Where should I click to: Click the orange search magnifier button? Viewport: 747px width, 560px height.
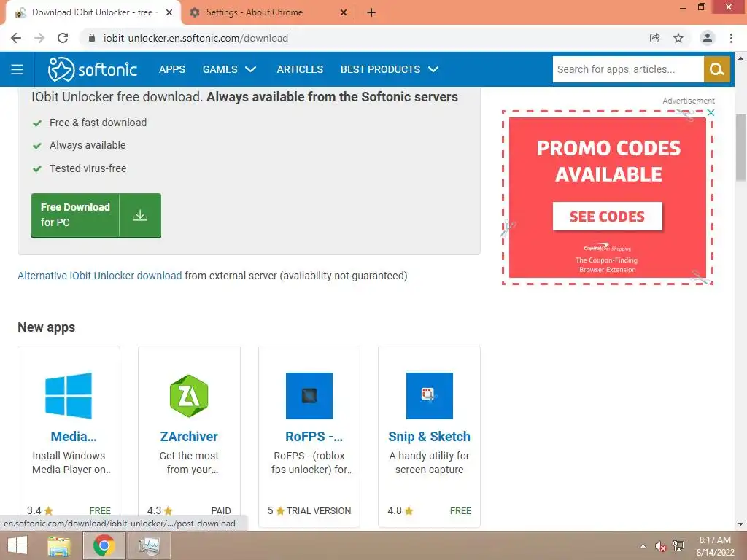pyautogui.click(x=717, y=69)
